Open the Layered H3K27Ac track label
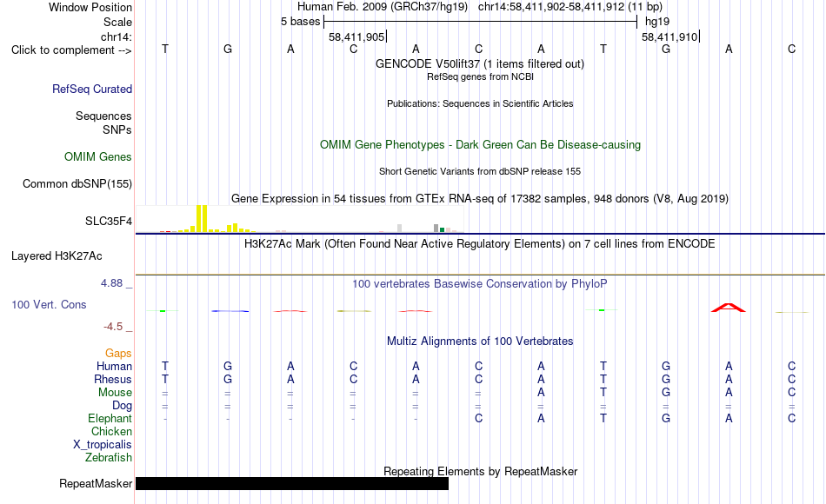Screen dimensions: 826x504 click(x=57, y=256)
